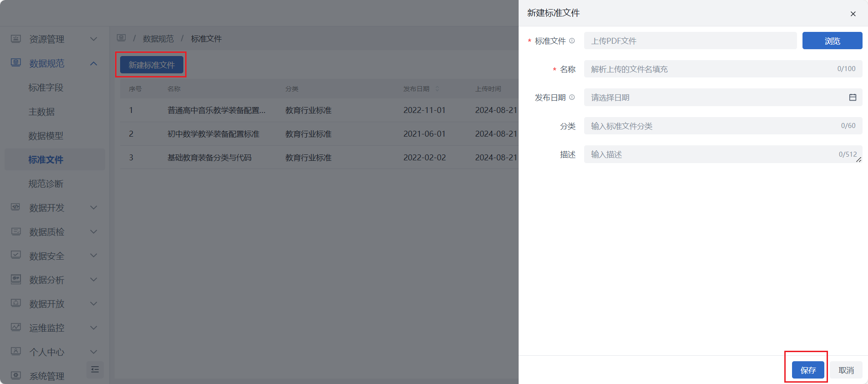Expand the 数据质检 menu chevron

pos(94,232)
